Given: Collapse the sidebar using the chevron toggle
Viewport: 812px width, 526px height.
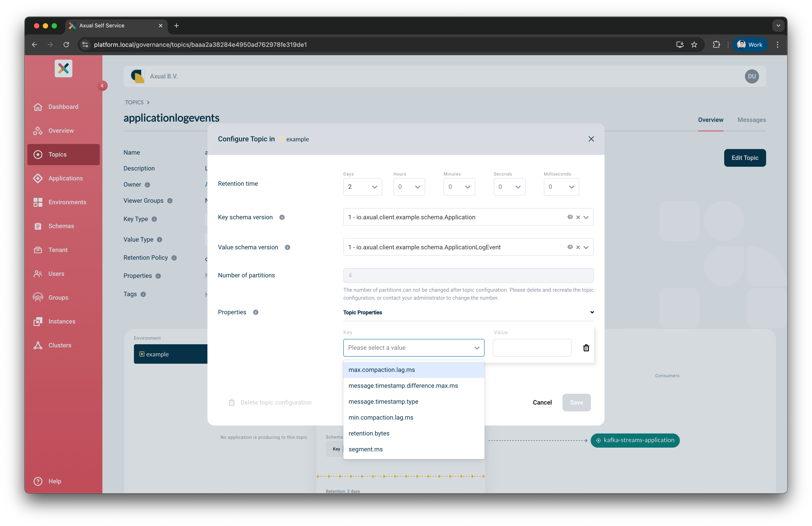Looking at the screenshot, I should [x=103, y=85].
